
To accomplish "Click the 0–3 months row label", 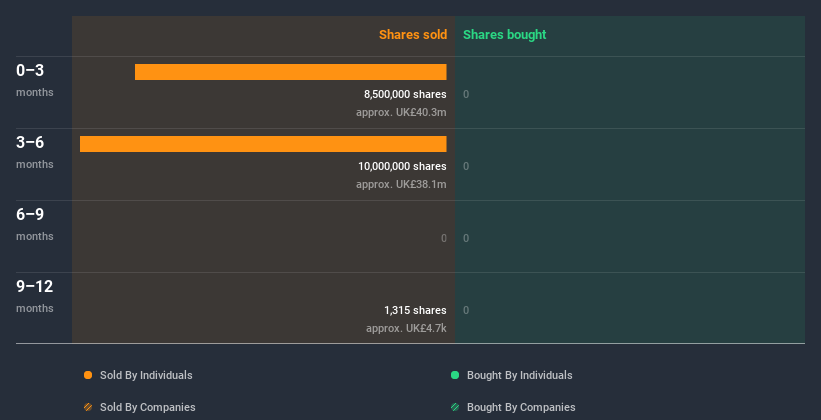I will 35,80.
